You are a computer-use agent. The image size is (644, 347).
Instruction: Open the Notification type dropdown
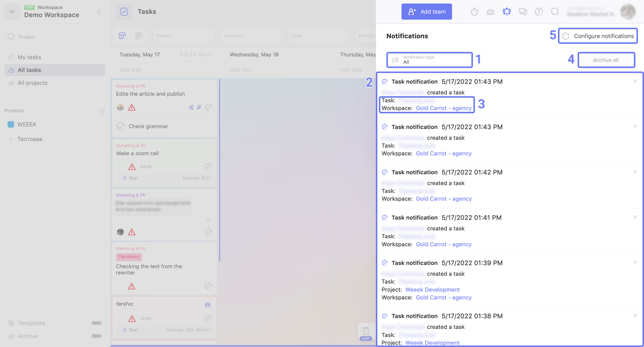coord(430,60)
